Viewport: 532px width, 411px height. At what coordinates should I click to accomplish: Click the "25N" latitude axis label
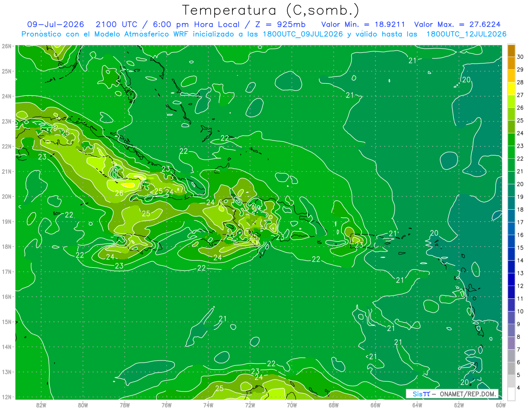[6, 71]
